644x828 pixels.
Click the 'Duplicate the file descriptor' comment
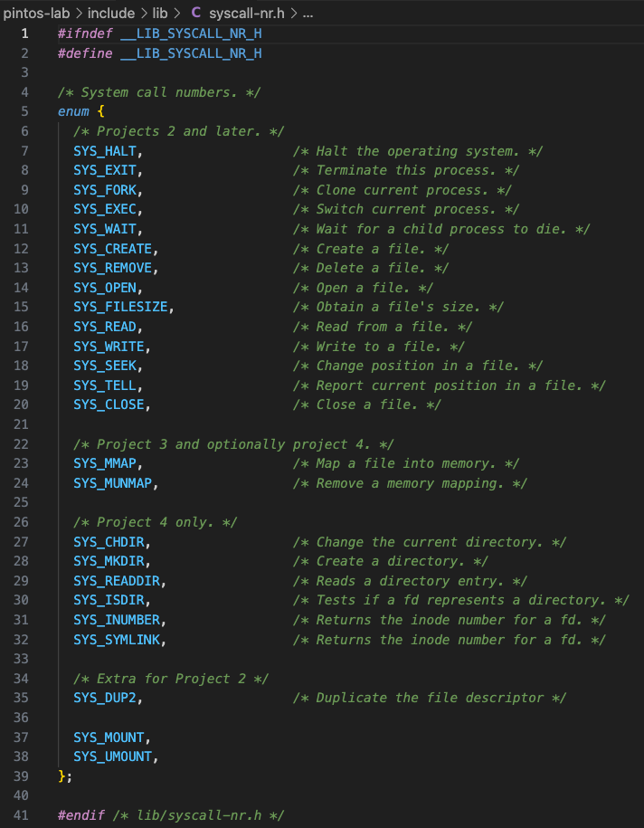click(429, 698)
